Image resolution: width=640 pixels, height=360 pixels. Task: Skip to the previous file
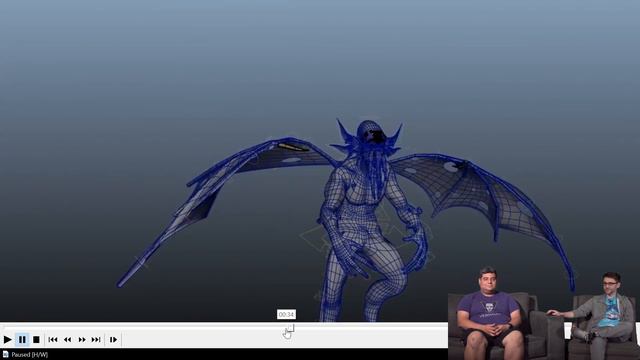coord(53,339)
